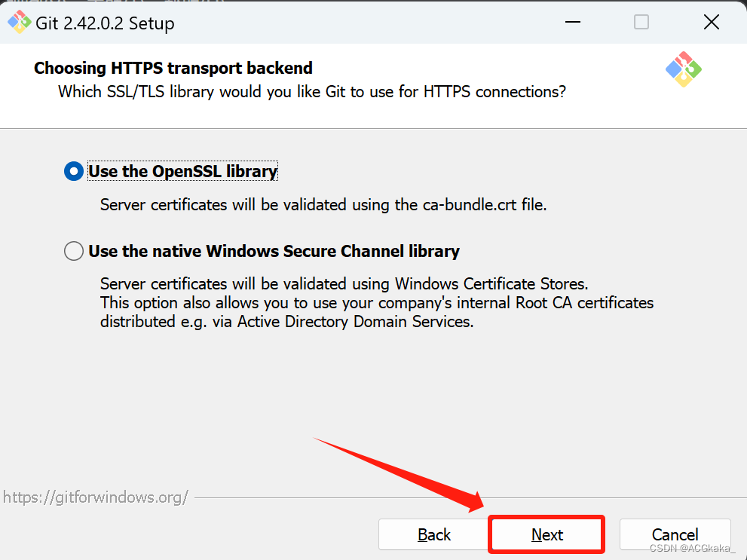Viewport: 747px width, 560px height.
Task: Click the "Git 2.42.0.2 Setup" title text
Action: coord(105,23)
